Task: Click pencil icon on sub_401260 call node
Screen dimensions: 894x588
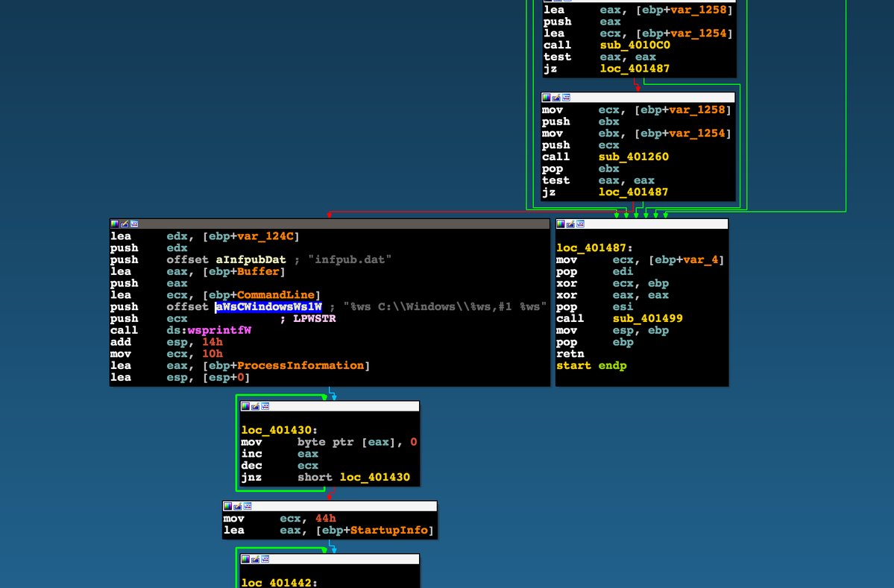Action: point(555,98)
